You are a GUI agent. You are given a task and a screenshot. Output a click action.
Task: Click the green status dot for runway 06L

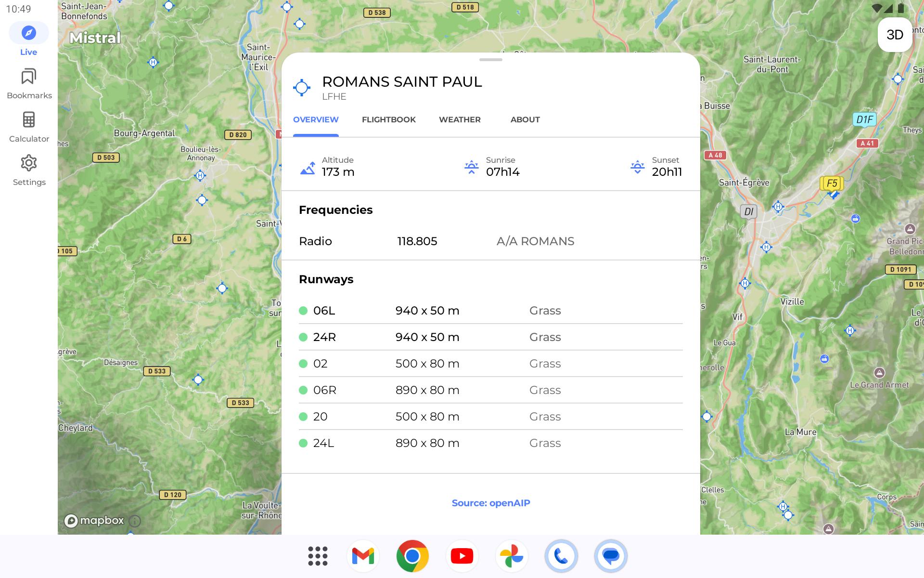(x=303, y=311)
